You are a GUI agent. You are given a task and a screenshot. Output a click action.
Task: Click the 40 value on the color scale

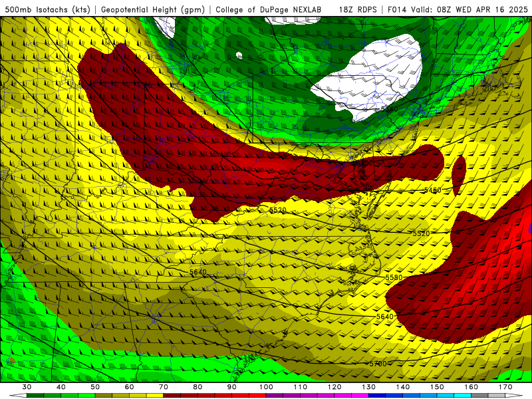[x=61, y=387]
